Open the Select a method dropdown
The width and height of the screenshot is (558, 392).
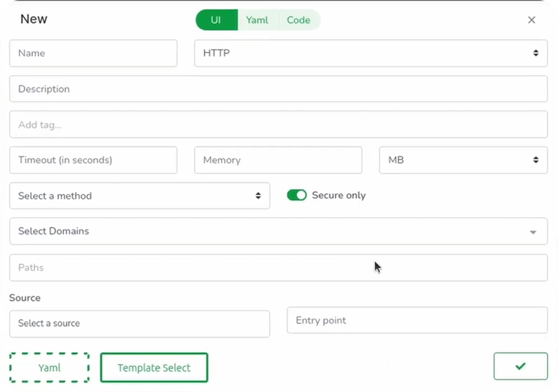coord(140,196)
